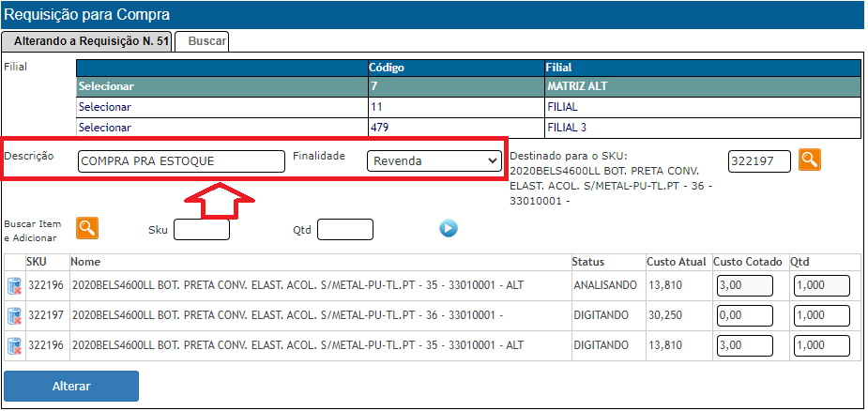Click code 7 in the Filial table

click(373, 86)
